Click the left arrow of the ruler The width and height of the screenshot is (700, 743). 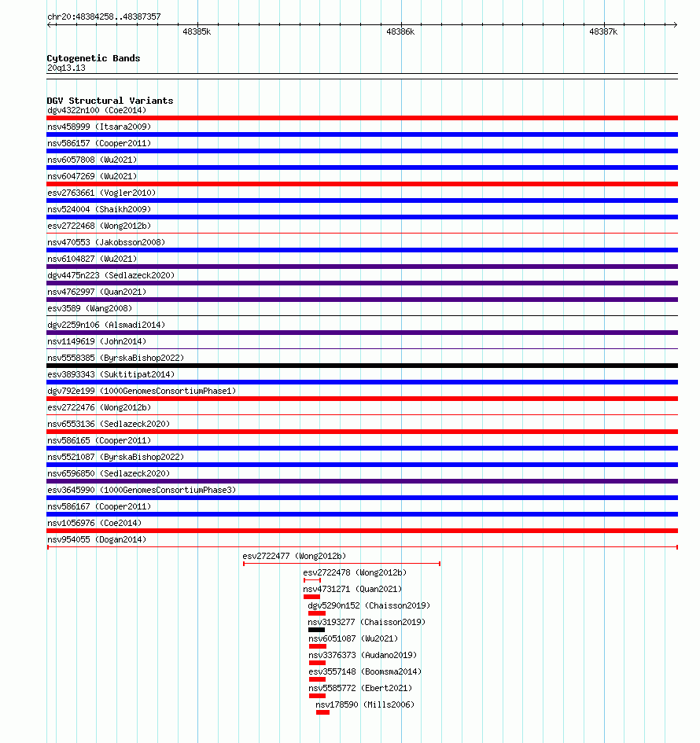[x=50, y=24]
